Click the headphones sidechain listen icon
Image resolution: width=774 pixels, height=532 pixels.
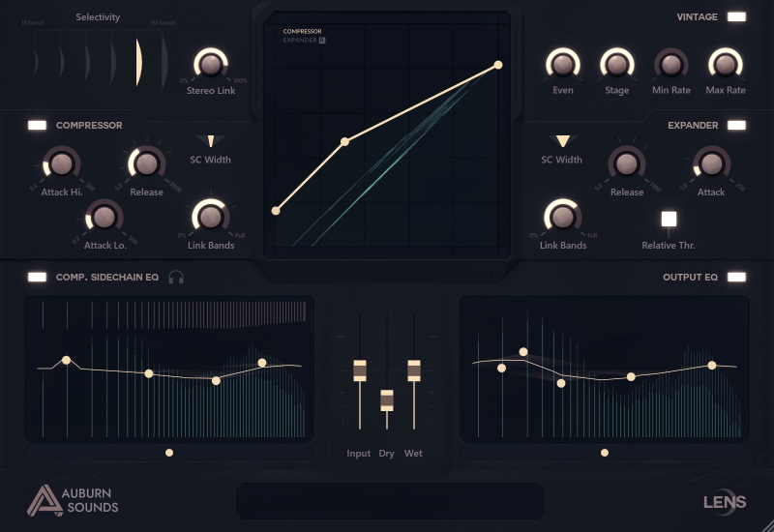175,278
